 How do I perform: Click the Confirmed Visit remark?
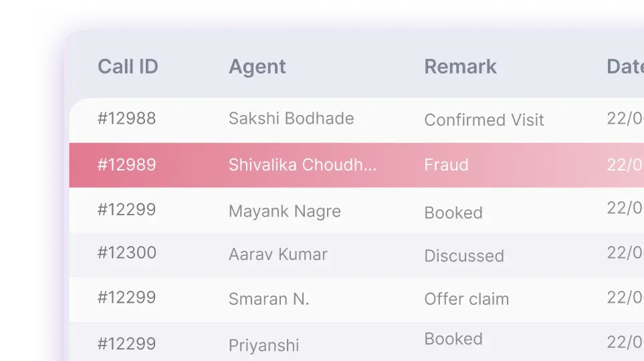pyautogui.click(x=484, y=120)
